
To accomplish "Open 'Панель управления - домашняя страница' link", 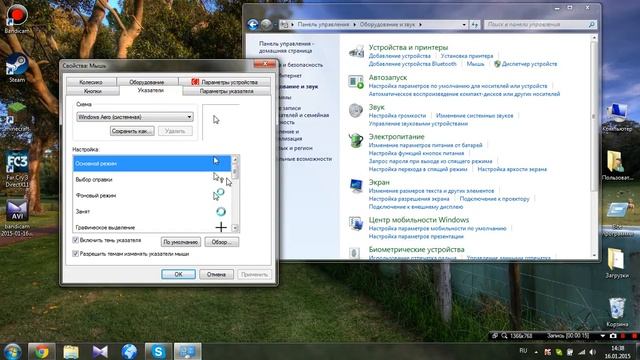I will click(286, 47).
